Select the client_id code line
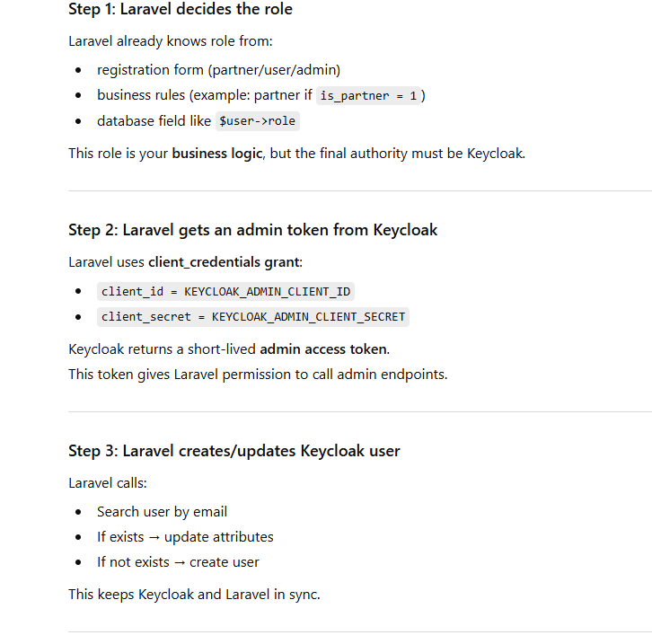Viewport: 652px width, 644px height. [225, 291]
